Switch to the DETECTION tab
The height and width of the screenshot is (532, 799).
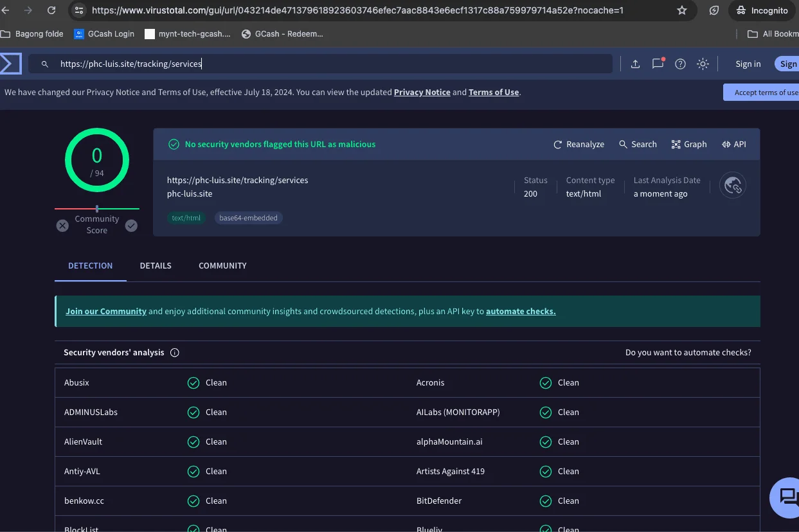(91, 265)
